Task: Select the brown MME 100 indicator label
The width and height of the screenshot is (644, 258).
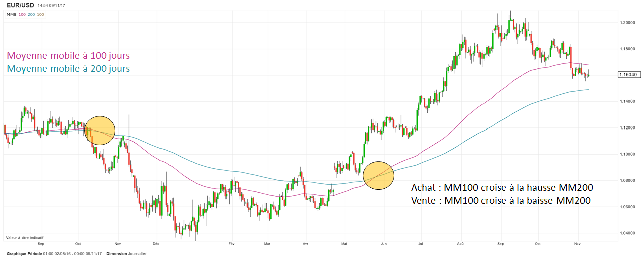Action: 40,15
